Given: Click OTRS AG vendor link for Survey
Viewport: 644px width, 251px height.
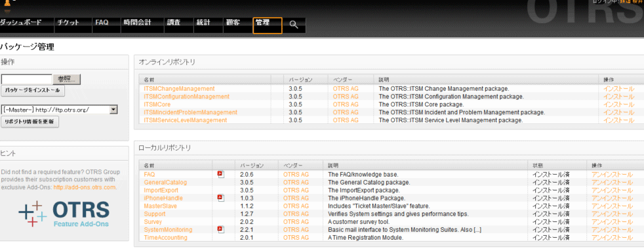Looking at the screenshot, I should [x=296, y=222].
